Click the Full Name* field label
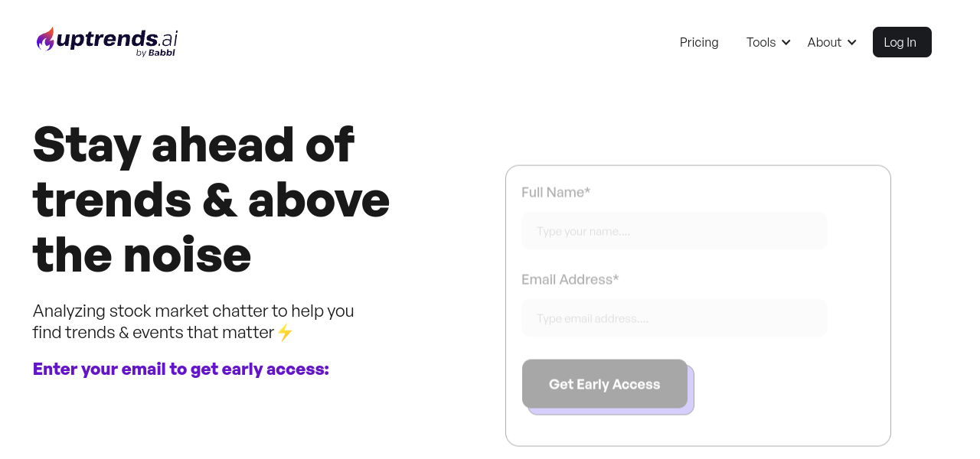This screenshot has width=980, height=459. point(556,192)
